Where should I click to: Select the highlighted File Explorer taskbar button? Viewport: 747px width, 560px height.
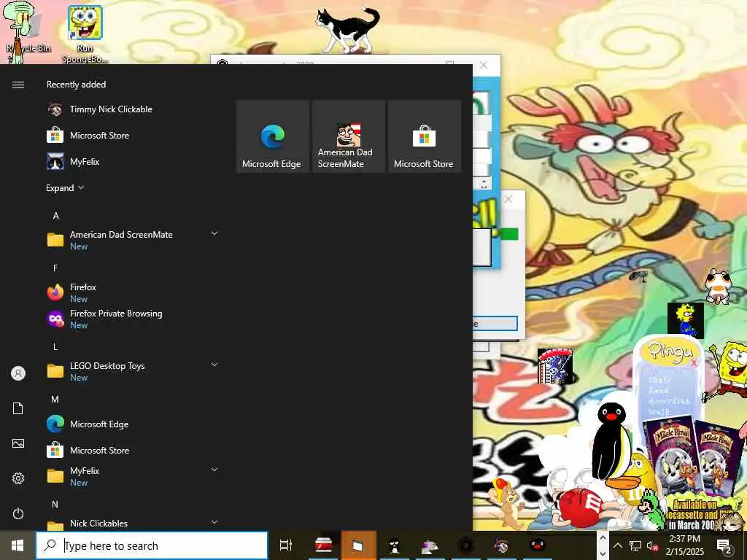[358, 545]
